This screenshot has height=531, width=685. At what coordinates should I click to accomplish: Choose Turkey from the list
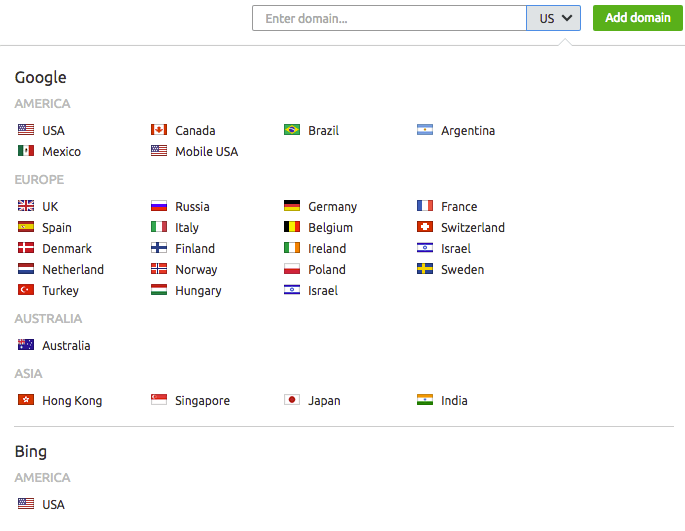[60, 291]
